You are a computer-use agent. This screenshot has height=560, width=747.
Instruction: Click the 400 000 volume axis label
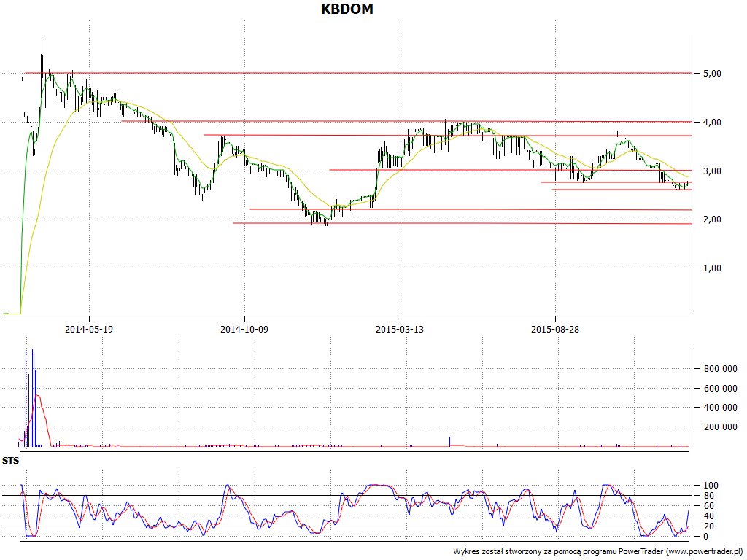(x=720, y=408)
